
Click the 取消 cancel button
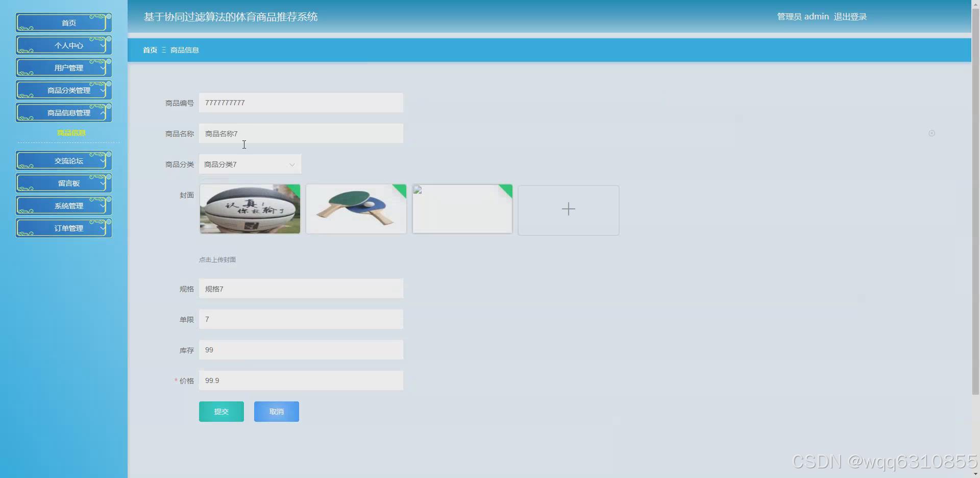click(x=277, y=412)
